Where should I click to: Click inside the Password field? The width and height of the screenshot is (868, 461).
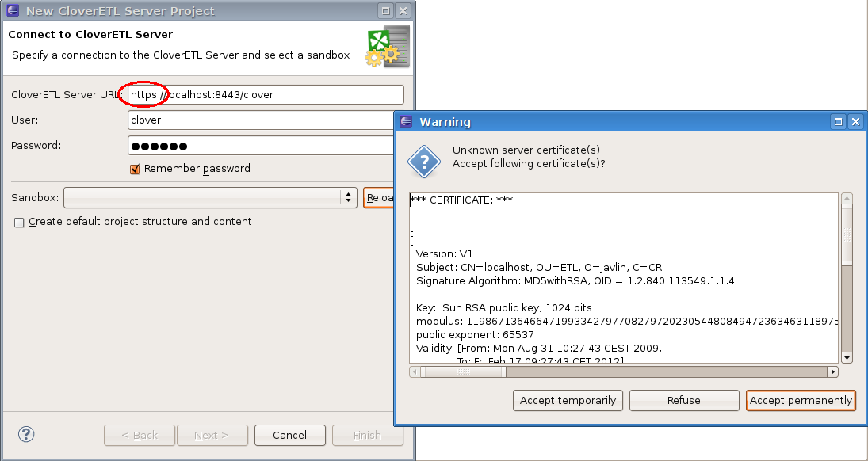pyautogui.click(x=262, y=145)
